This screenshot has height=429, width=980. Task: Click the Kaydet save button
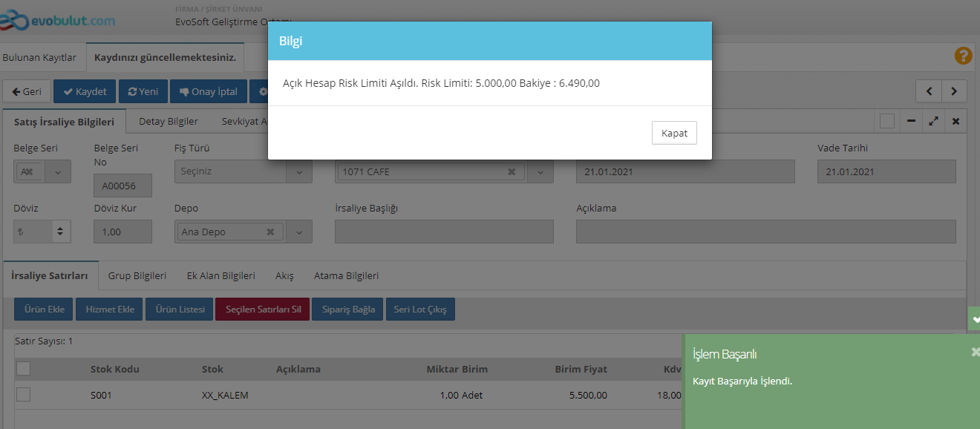coord(85,91)
